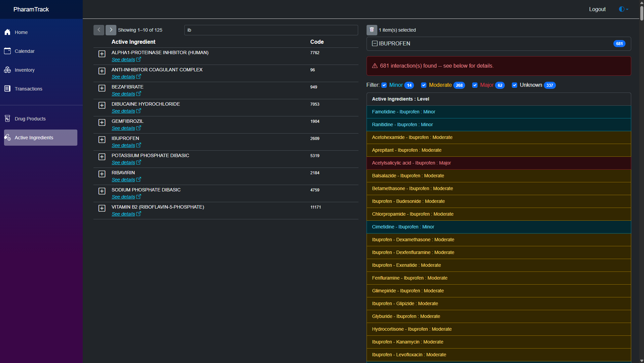Add GEMFIBROZIL using its plus icon
644x363 pixels.
(x=102, y=122)
